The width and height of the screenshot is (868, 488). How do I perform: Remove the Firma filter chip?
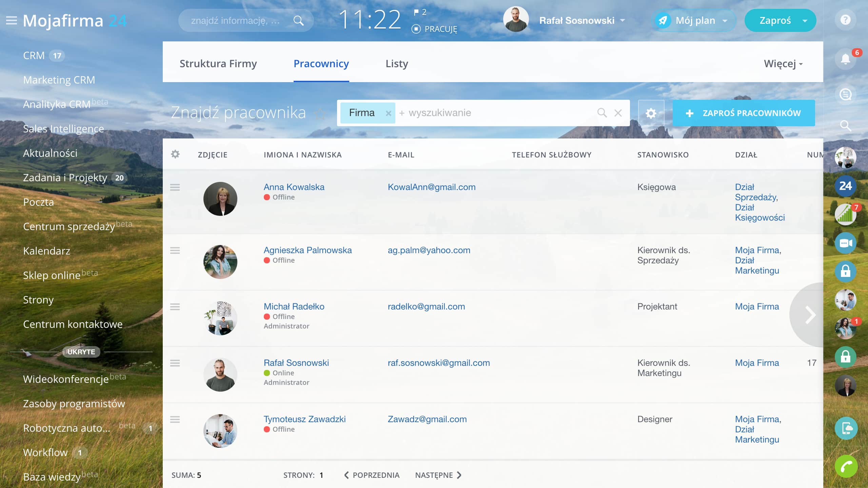point(388,113)
